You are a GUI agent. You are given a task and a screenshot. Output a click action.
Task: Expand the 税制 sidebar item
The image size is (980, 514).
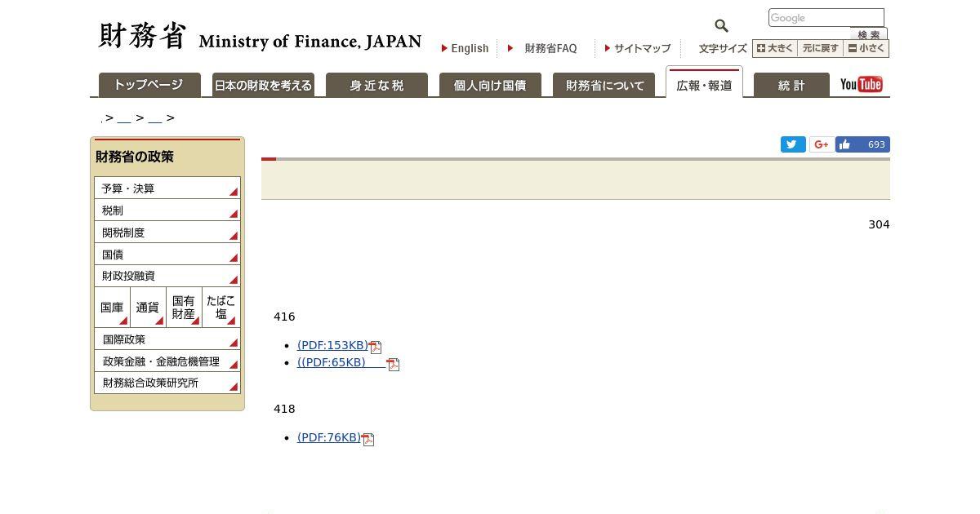167,210
